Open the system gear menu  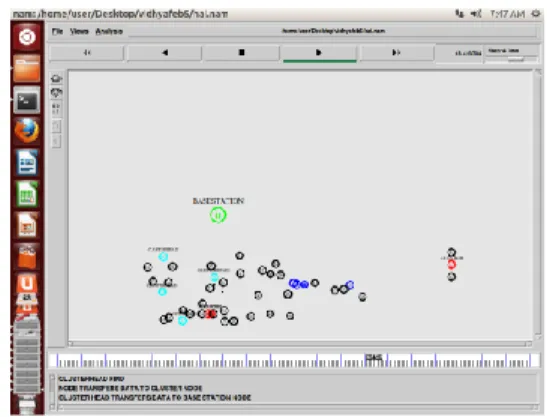point(536,14)
